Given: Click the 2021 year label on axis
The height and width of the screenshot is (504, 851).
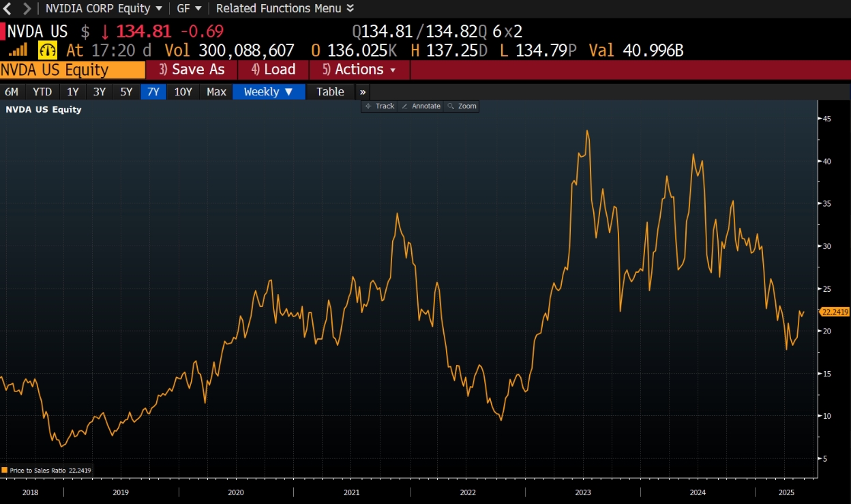Looking at the screenshot, I should (x=352, y=492).
